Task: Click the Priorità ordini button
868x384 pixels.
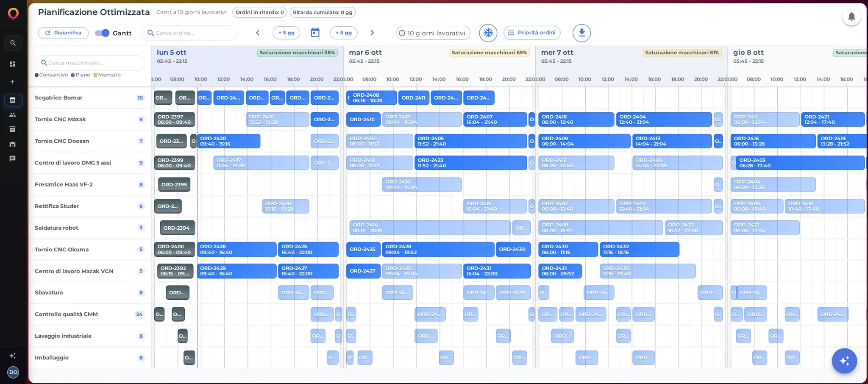Action: coord(532,33)
